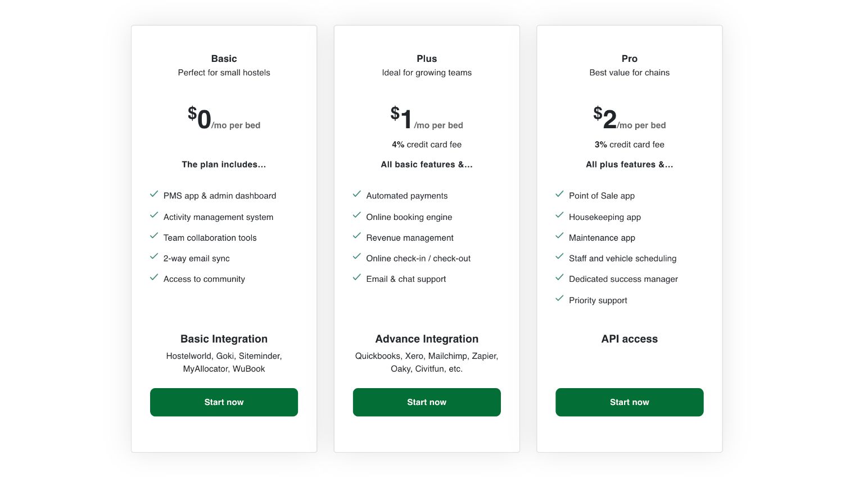The width and height of the screenshot is (868, 477).
Task: Select the Basic plan title
Action: click(224, 58)
